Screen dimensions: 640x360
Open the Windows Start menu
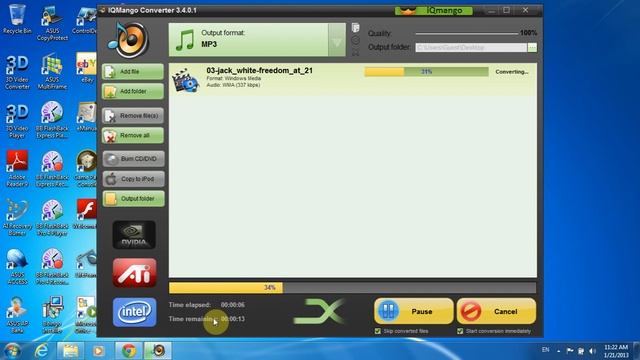point(13,351)
